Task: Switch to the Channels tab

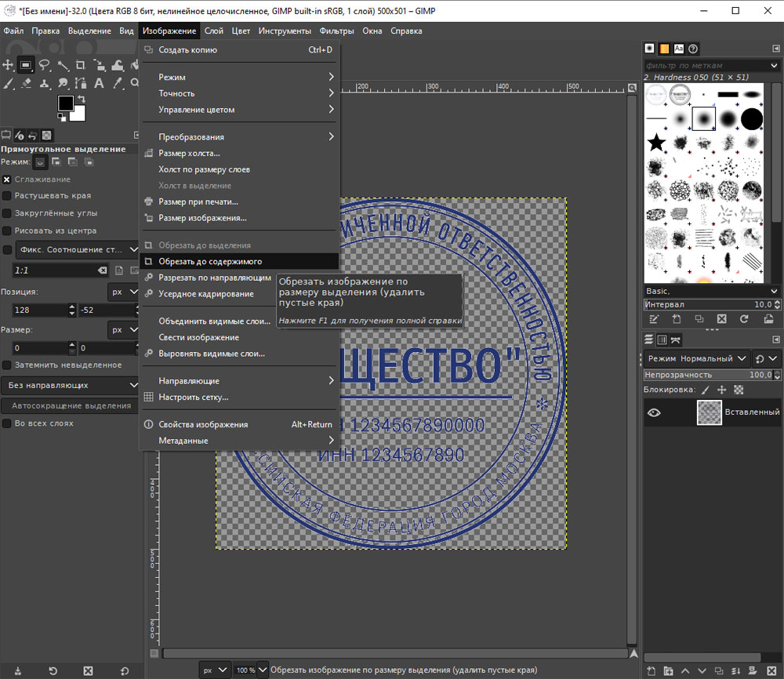Action: [662, 340]
